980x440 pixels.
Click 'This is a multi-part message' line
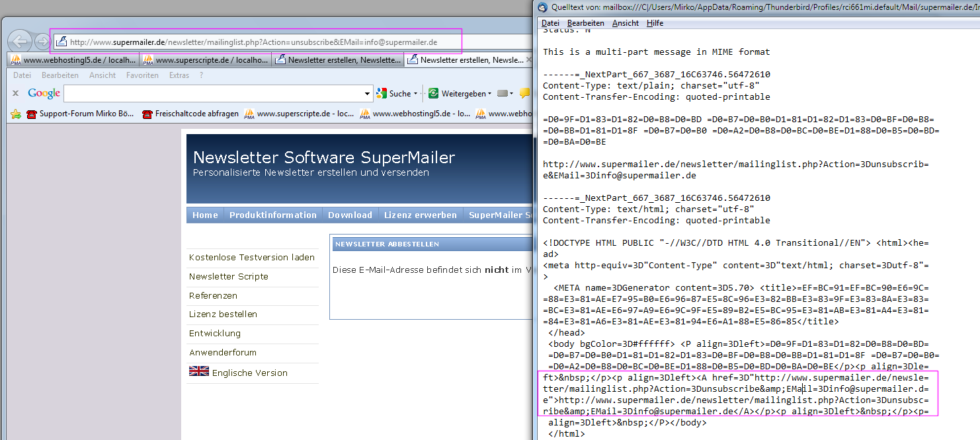point(656,52)
